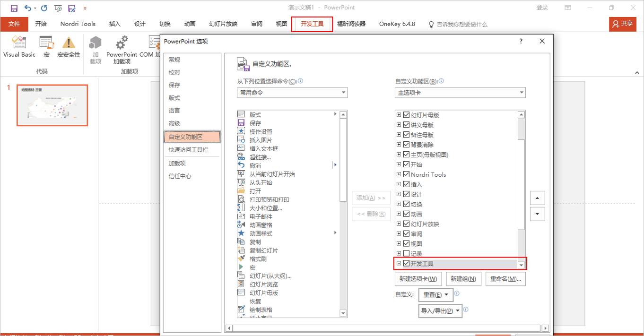This screenshot has height=336, width=644.
Task: Click the 新建选项卡 button
Action: (418, 279)
